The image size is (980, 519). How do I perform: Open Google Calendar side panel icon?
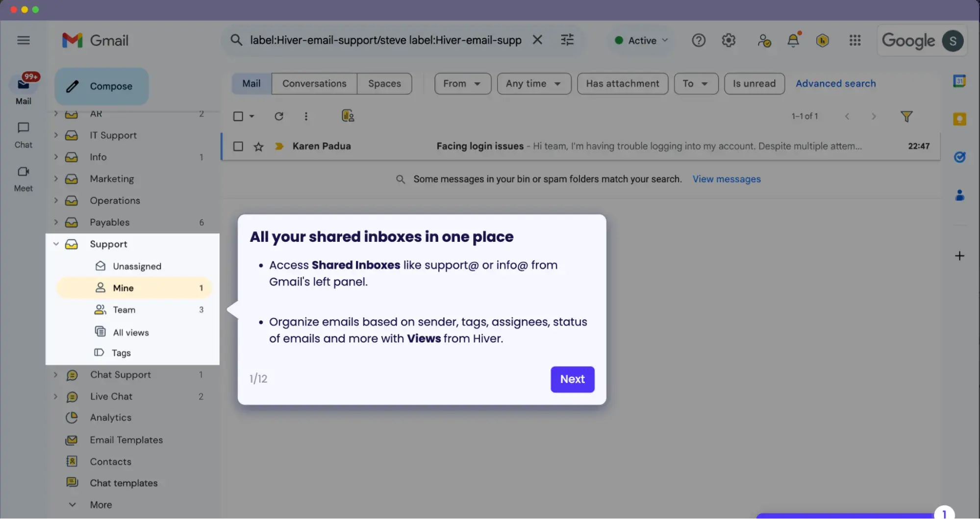(x=959, y=81)
